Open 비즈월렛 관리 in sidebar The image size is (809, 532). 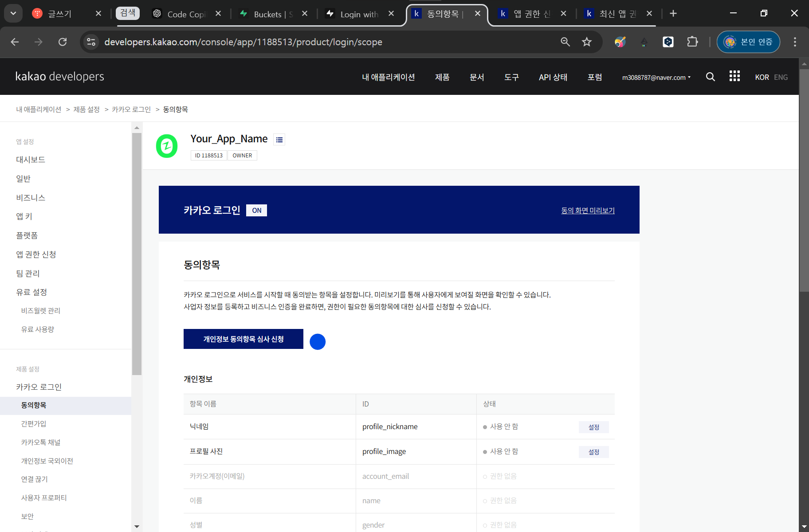[x=40, y=311]
